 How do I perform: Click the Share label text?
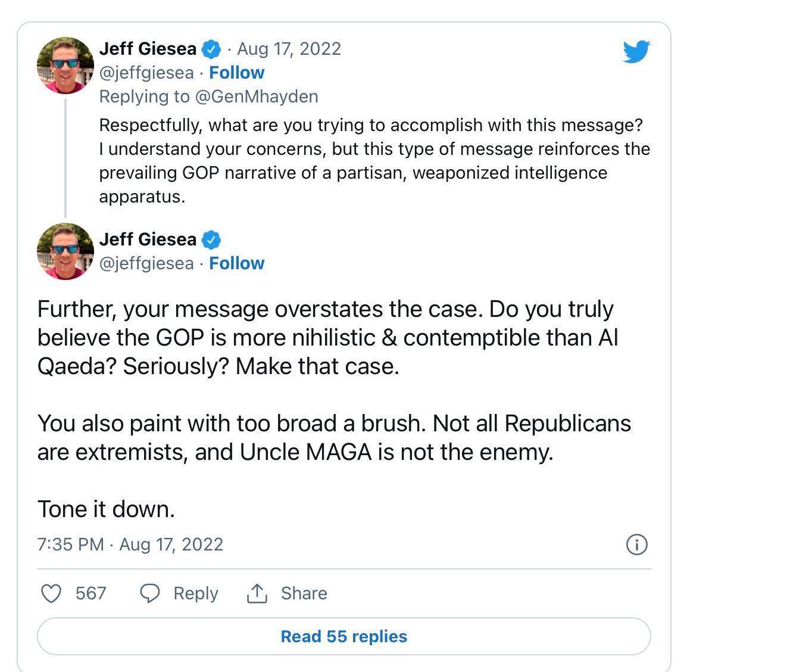pyautogui.click(x=304, y=593)
